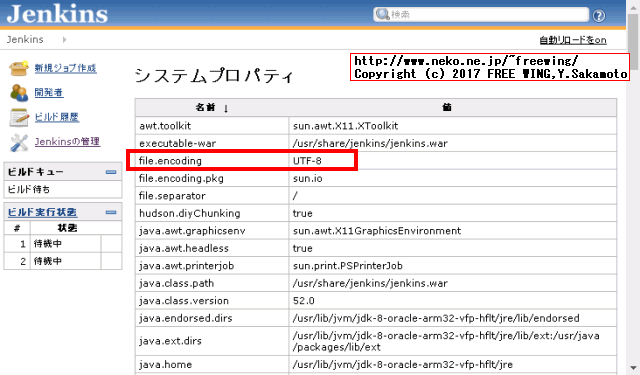
Task: Click sun.awt.X11GraphicsEnvironment value
Action: tap(377, 231)
